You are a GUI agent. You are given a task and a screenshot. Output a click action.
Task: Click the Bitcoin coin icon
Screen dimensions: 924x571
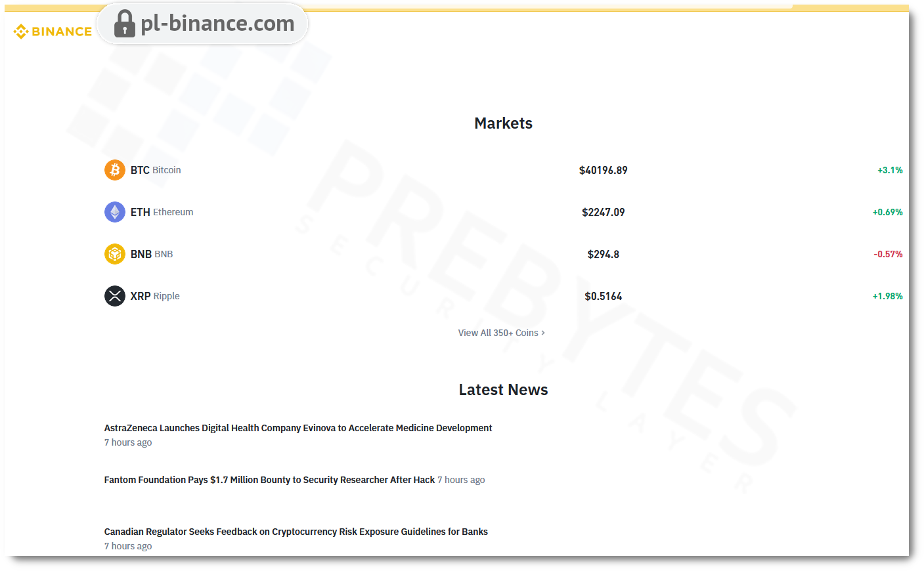pyautogui.click(x=115, y=170)
